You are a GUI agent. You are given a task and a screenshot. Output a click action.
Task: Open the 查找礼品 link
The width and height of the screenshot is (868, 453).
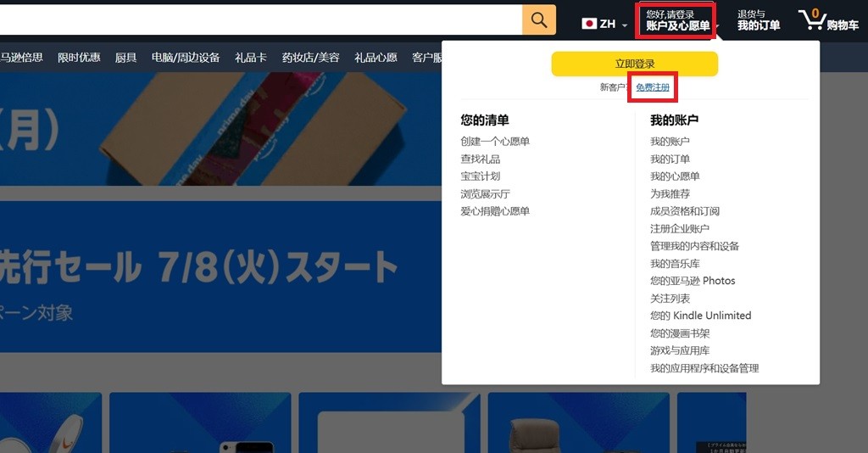click(480, 159)
